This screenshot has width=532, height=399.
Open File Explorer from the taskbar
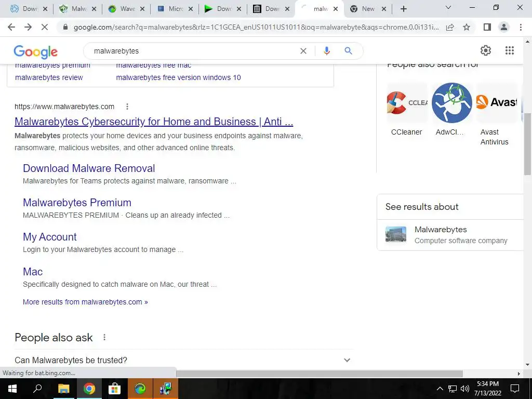63,389
